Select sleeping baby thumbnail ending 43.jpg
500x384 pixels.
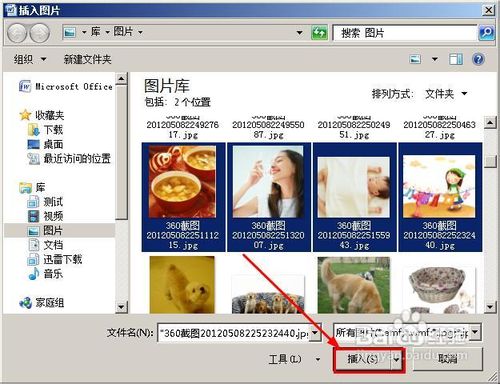tap(354, 197)
